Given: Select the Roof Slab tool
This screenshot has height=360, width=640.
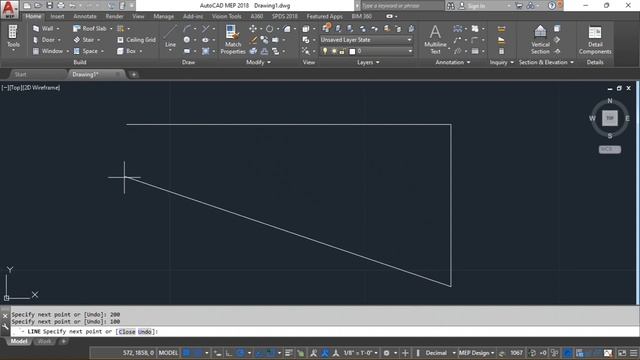Looking at the screenshot, I should click(90, 29).
